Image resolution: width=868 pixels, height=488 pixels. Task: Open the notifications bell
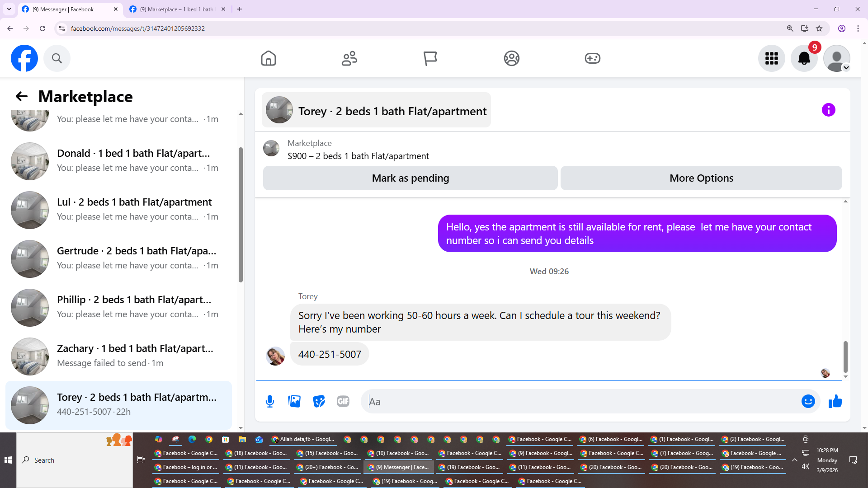click(804, 58)
